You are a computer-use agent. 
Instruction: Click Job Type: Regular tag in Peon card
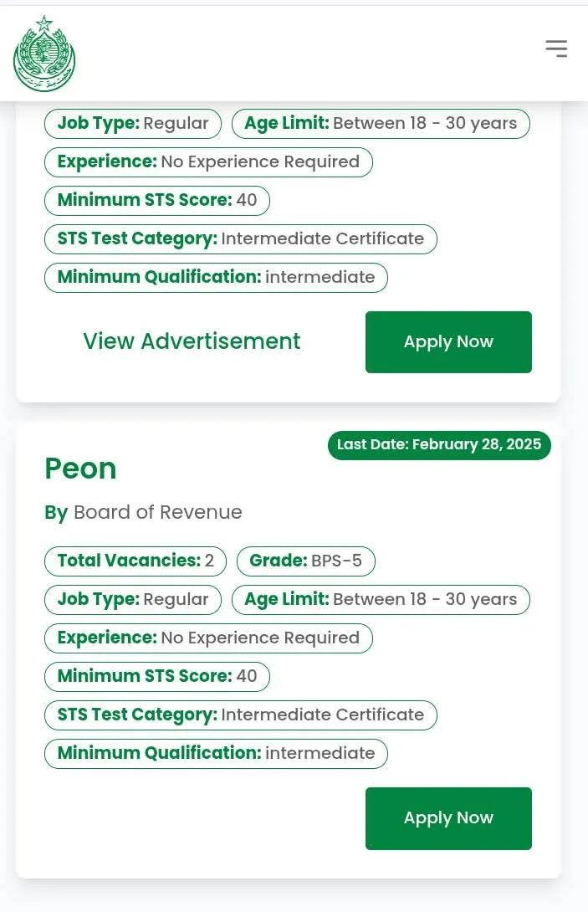(x=133, y=599)
